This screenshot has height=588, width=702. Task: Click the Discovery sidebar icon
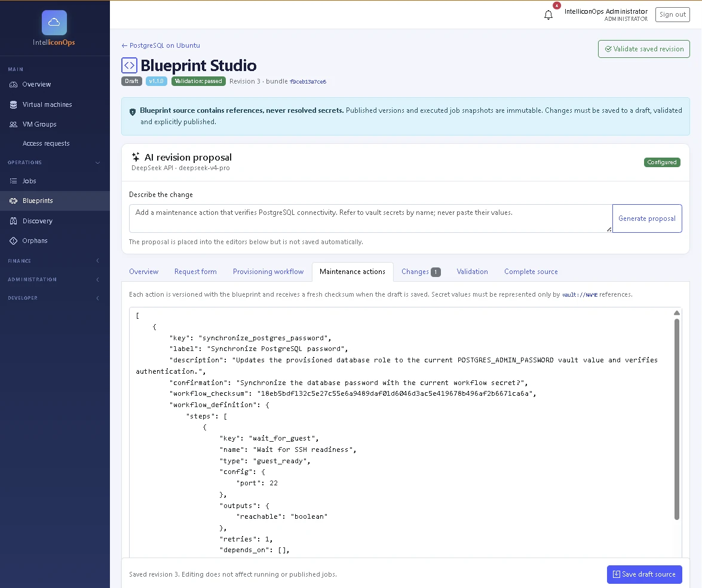pos(13,221)
